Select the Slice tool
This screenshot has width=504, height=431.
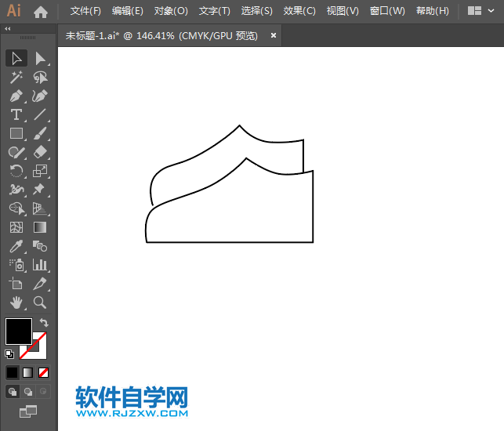40,284
